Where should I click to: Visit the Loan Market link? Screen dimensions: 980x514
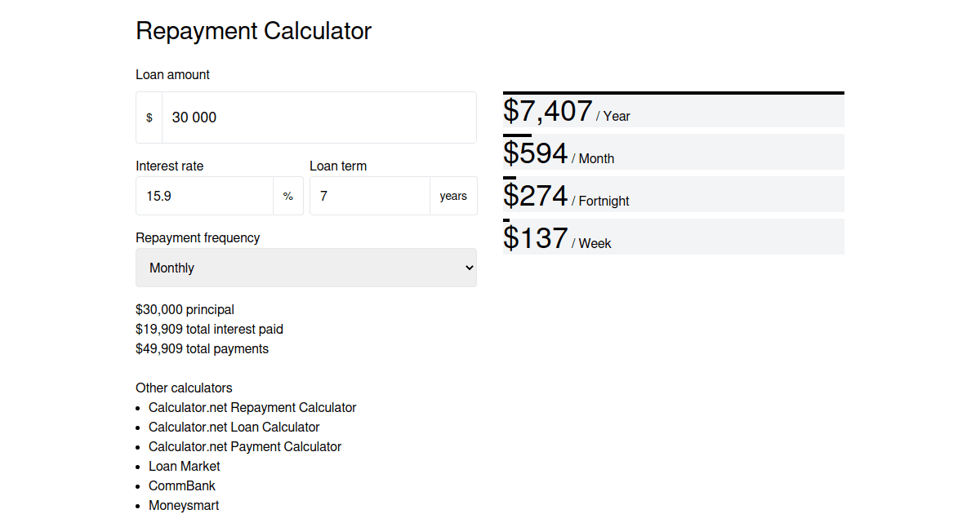coord(184,466)
